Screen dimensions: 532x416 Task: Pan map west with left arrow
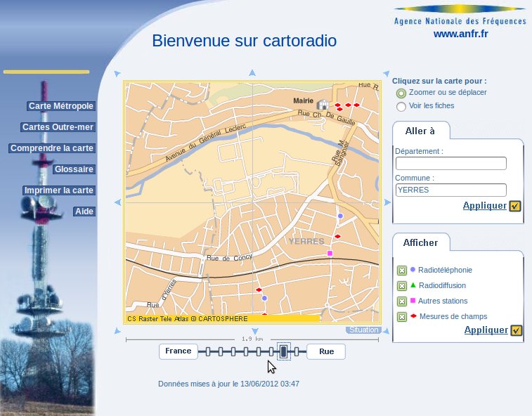coord(117,202)
